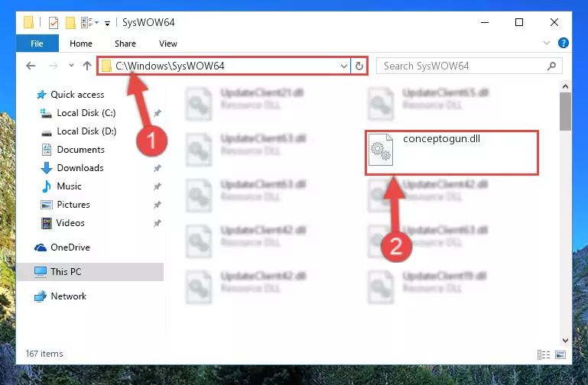
Task: Select This PC in navigation pane
Action: pyautogui.click(x=66, y=271)
